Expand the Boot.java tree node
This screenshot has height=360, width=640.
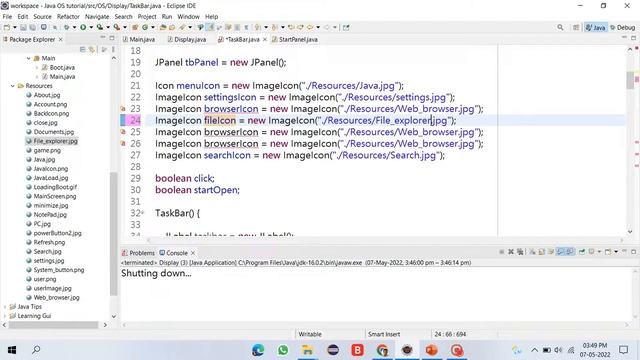click(37, 67)
